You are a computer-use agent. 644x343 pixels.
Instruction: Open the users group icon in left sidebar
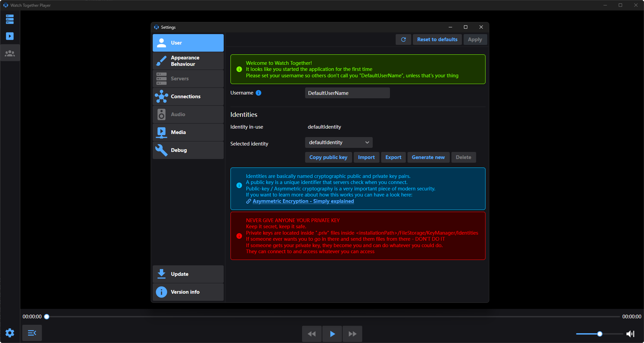10,53
